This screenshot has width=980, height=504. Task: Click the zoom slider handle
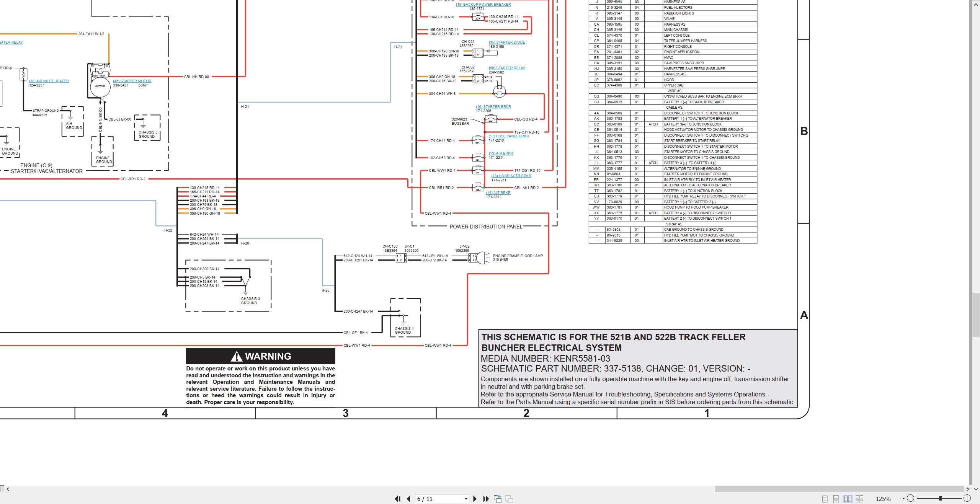[940, 498]
